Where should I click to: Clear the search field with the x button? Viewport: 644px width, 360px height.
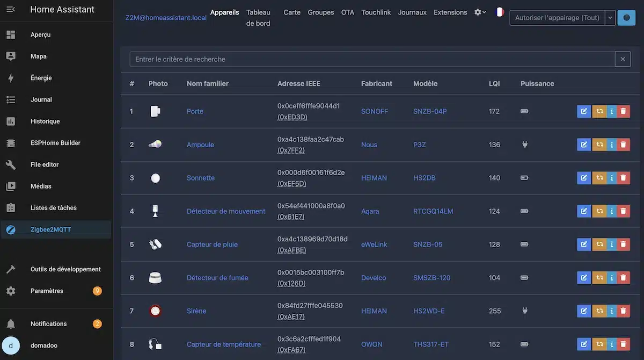[623, 59]
